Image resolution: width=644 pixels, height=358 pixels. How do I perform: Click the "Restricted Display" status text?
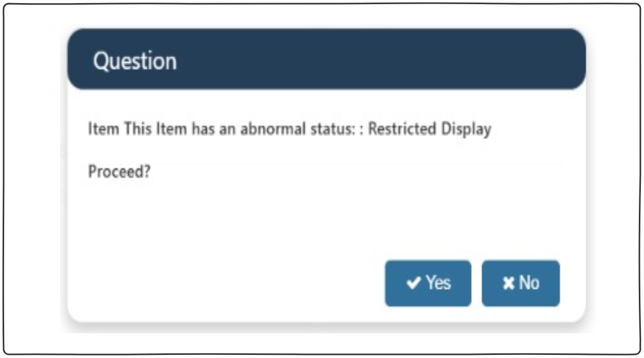point(429,129)
